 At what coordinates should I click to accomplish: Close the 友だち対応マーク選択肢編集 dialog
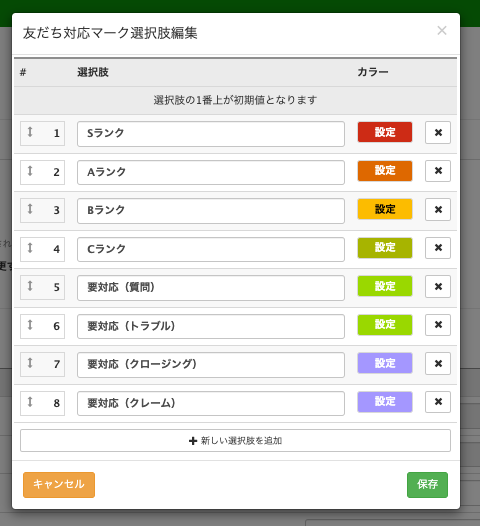[x=442, y=31]
